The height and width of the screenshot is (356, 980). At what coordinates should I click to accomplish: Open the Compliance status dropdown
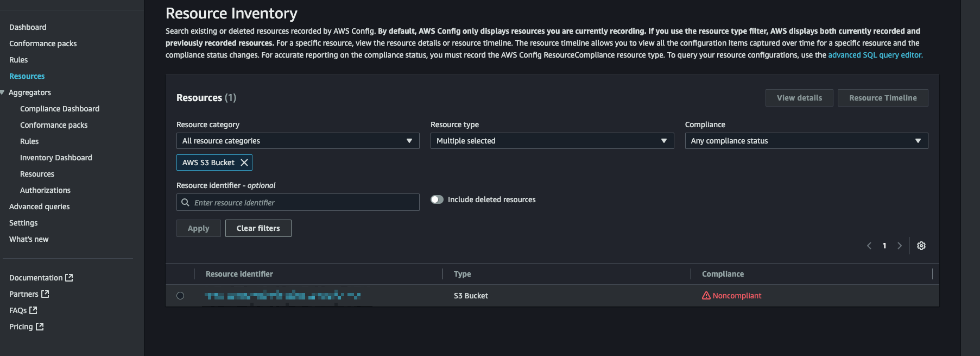[x=806, y=141]
